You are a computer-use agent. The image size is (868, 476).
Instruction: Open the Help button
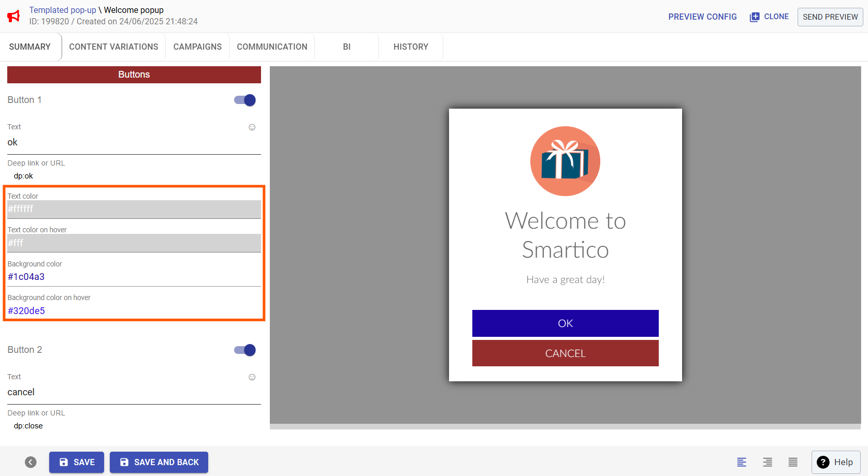pos(835,462)
